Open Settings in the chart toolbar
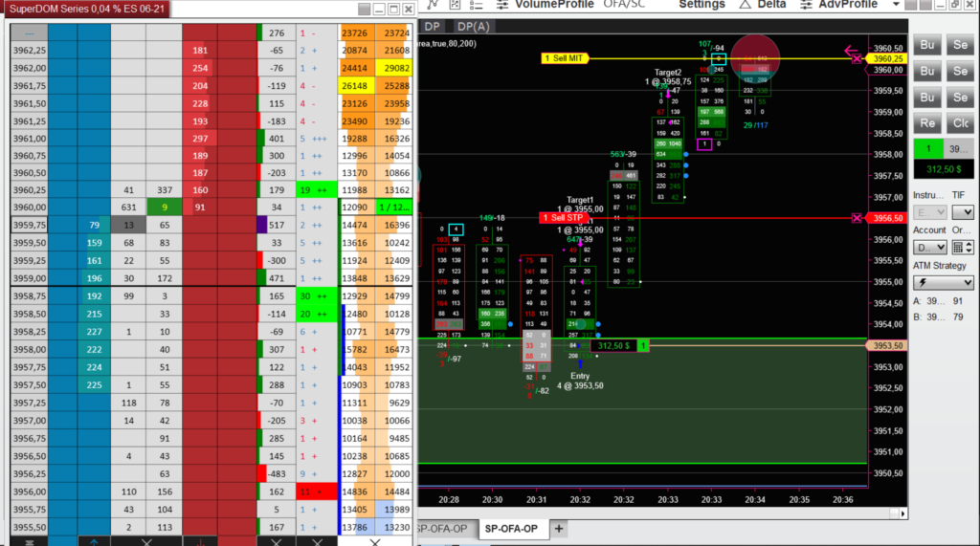The height and width of the screenshot is (546, 980). pos(702,5)
